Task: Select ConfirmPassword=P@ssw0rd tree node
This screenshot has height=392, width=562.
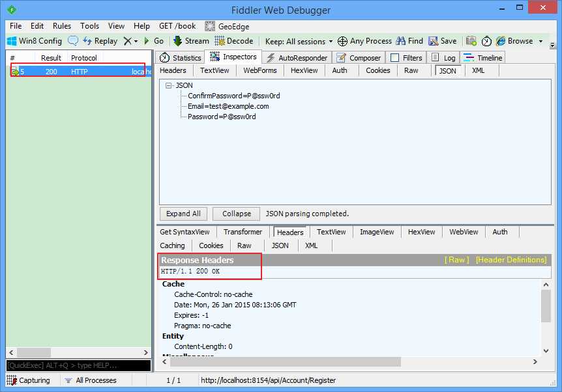Action: [233, 96]
